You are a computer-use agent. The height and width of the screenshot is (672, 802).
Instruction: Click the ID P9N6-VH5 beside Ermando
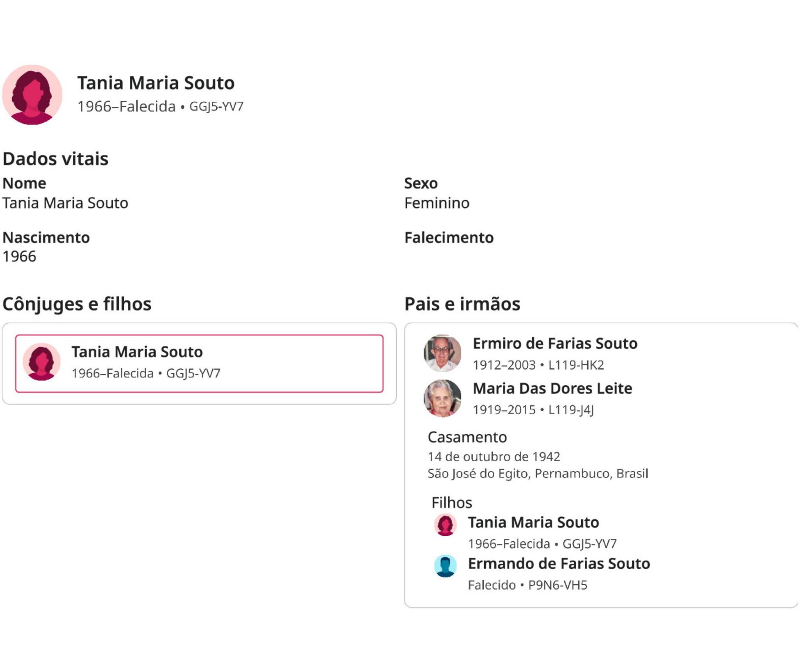[557, 585]
